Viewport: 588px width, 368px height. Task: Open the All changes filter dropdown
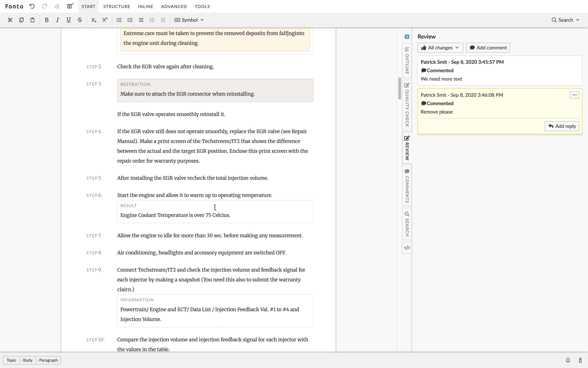440,48
